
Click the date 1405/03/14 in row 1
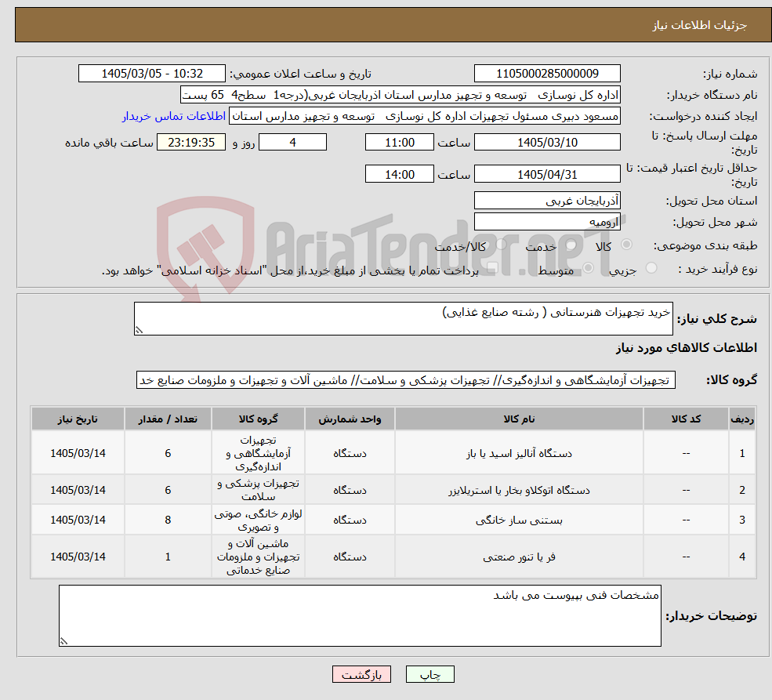coord(78,453)
